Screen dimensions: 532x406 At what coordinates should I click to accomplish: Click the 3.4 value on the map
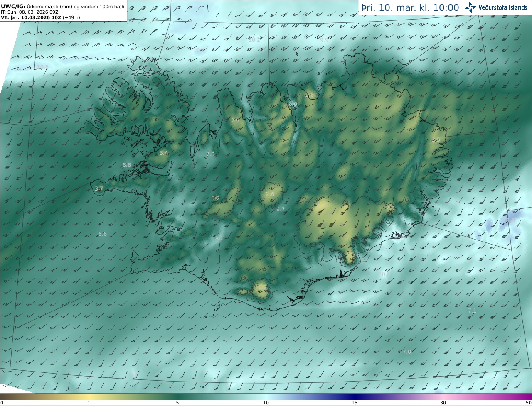point(164,153)
